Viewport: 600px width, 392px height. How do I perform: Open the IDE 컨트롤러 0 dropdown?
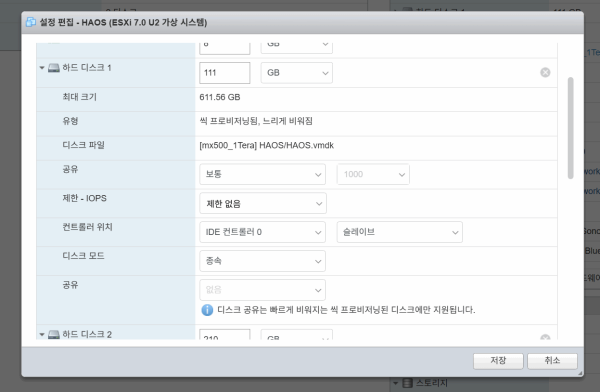coord(262,232)
